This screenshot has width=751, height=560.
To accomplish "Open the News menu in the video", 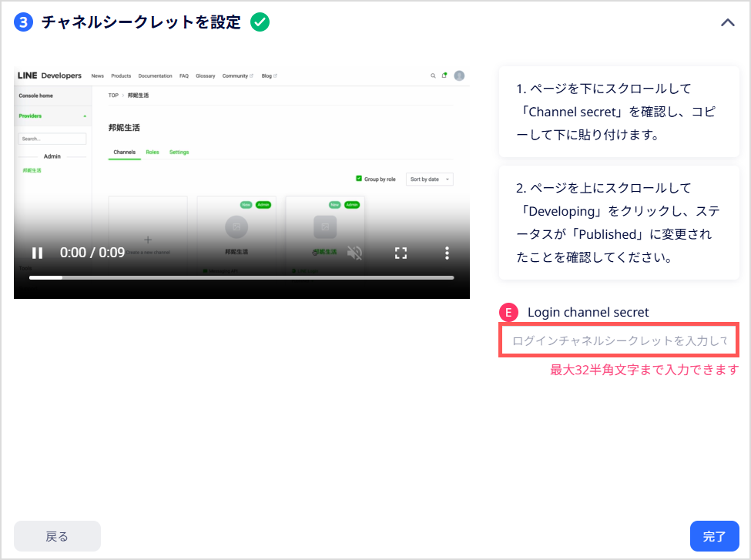I will pyautogui.click(x=98, y=75).
